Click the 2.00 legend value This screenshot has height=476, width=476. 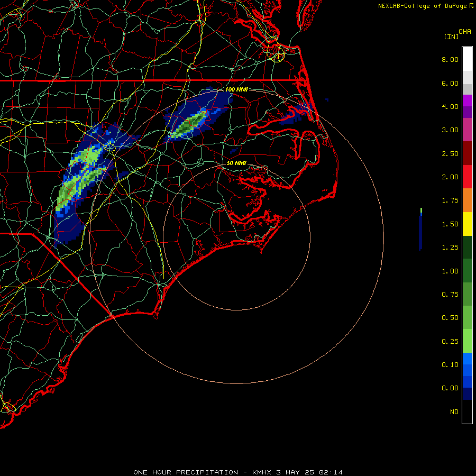tap(450, 177)
